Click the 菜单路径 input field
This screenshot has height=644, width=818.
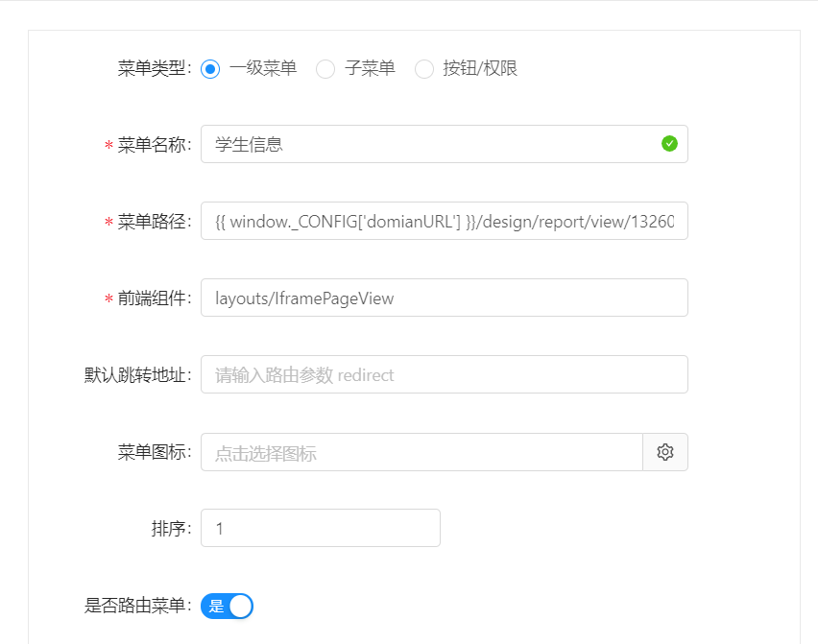tap(444, 221)
